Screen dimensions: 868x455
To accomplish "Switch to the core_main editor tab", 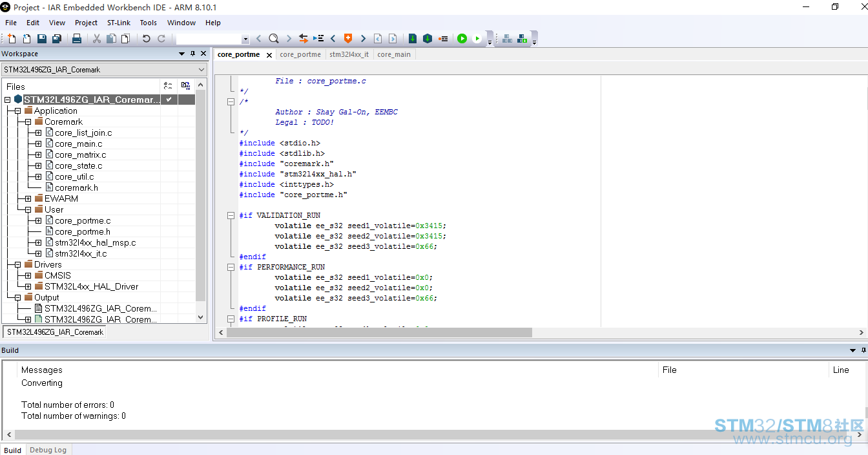I will [x=394, y=54].
